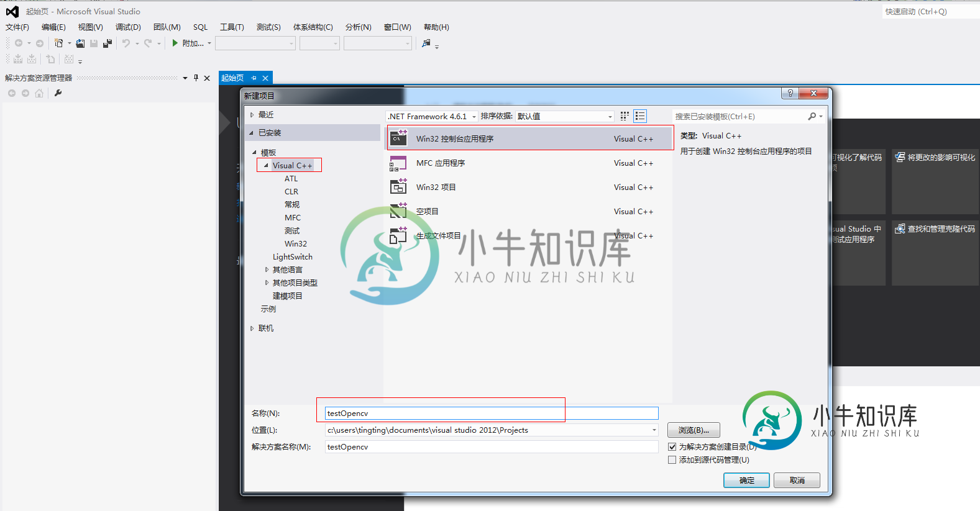980x511 pixels.
Task: Open the 帮助(H) menu
Action: 436,27
